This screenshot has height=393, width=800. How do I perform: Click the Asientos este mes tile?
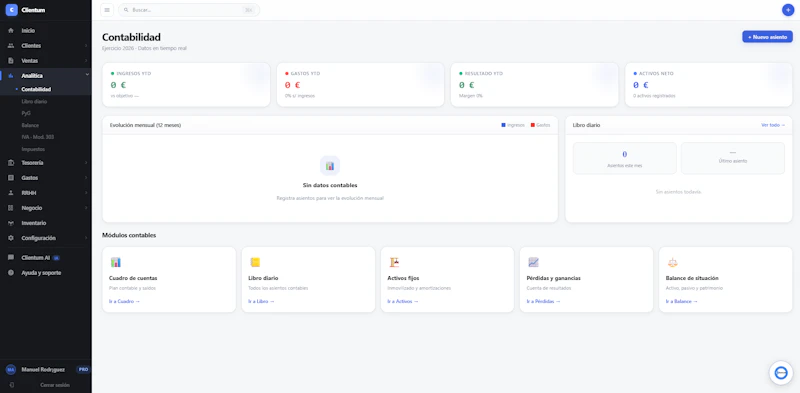(624, 158)
